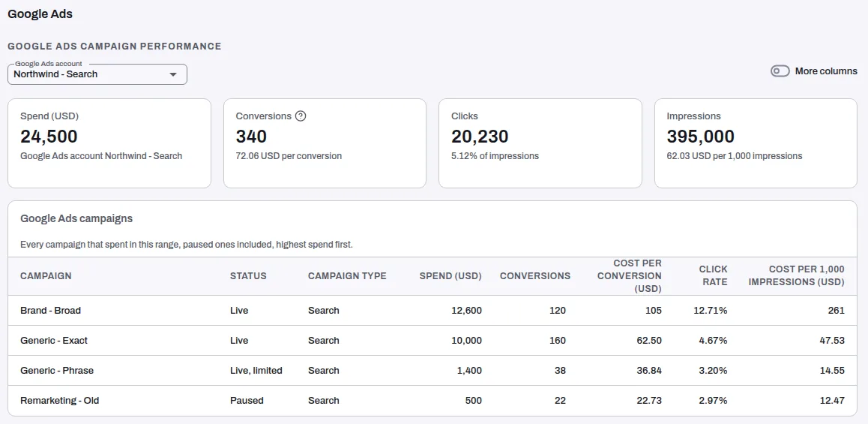Click the 62.50 cost per conversion cell
This screenshot has width=868, height=424.
coord(649,340)
